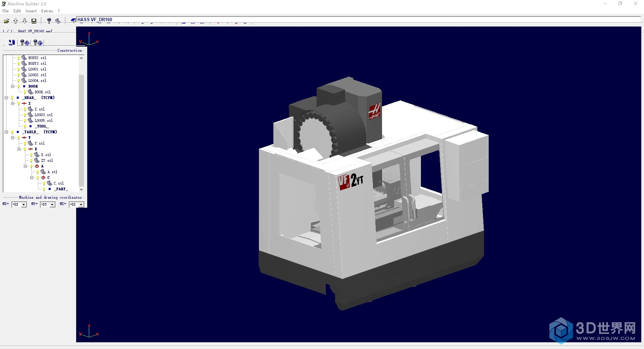Open the MY coordinate dropdown
The width and height of the screenshot is (644, 349).
(x=52, y=204)
